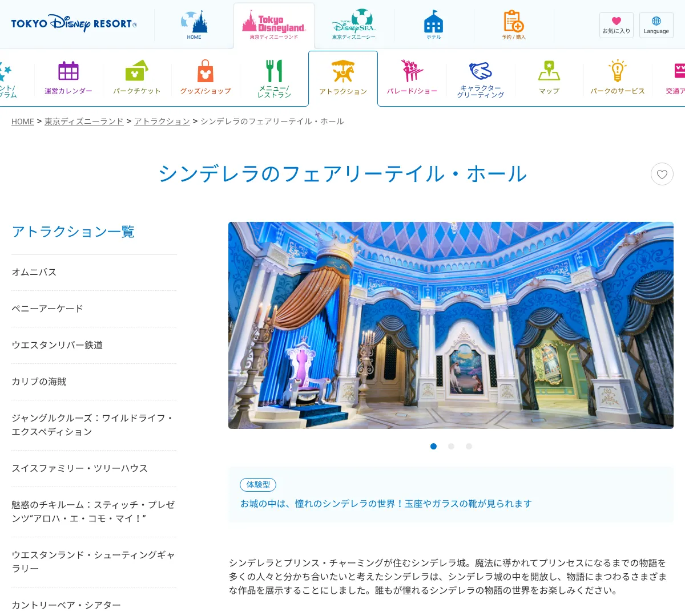685x616 pixels.
Task: Open メニュー/レストラン fork and knife icon
Action: [274, 79]
